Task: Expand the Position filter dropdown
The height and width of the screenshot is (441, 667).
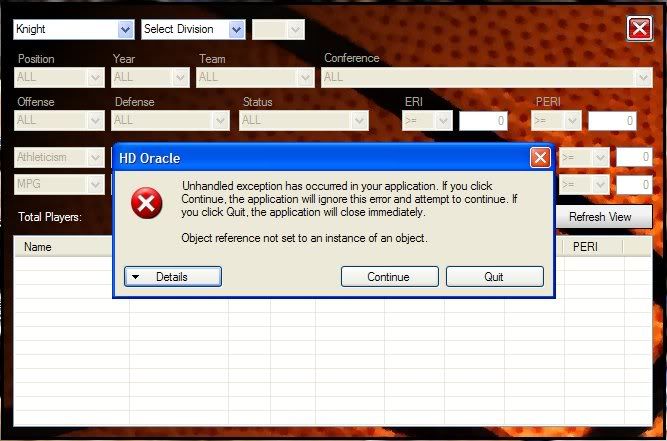Action: (x=95, y=77)
